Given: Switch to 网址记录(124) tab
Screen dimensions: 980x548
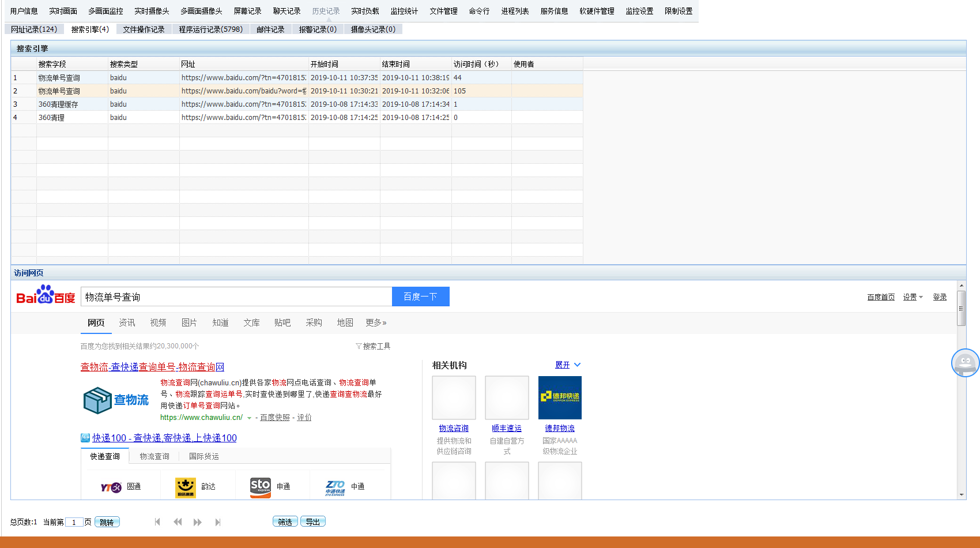Looking at the screenshot, I should [x=34, y=29].
